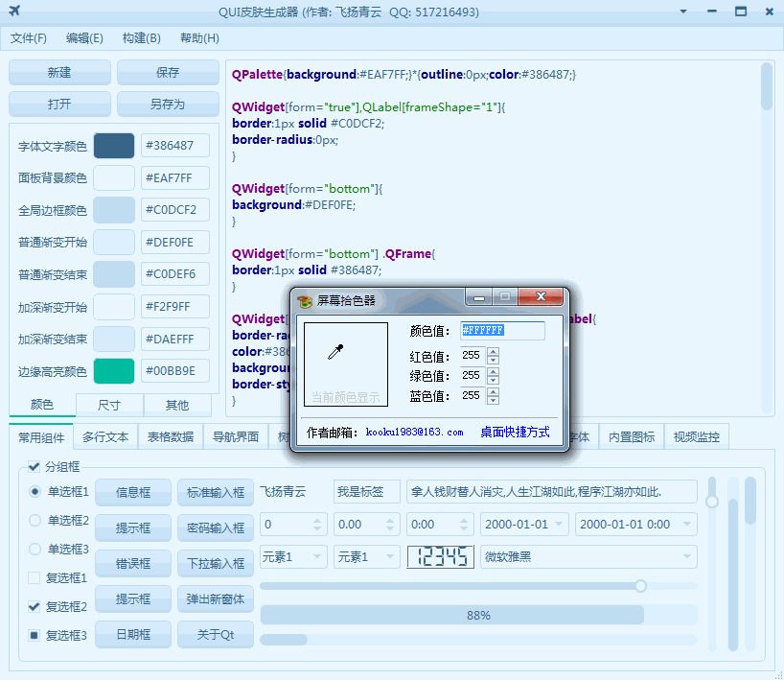Click the 12345 LCD number display
The height and width of the screenshot is (680, 784).
pyautogui.click(x=440, y=556)
